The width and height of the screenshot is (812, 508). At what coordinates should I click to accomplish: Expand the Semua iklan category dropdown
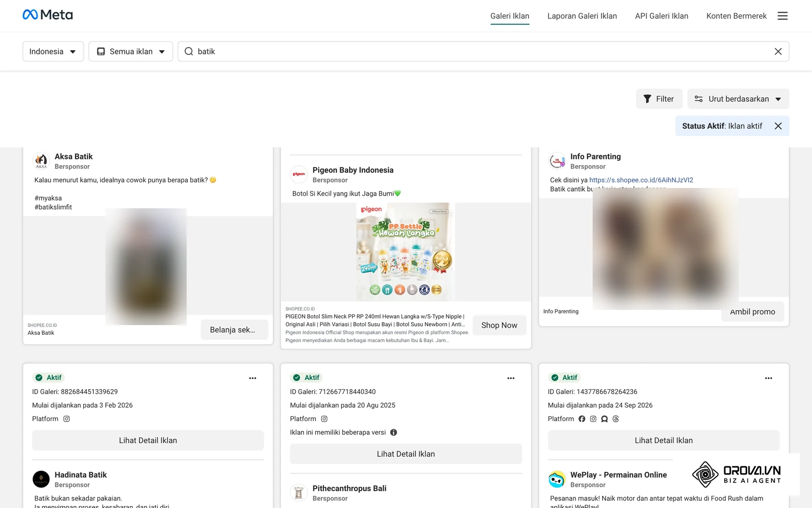[131, 51]
